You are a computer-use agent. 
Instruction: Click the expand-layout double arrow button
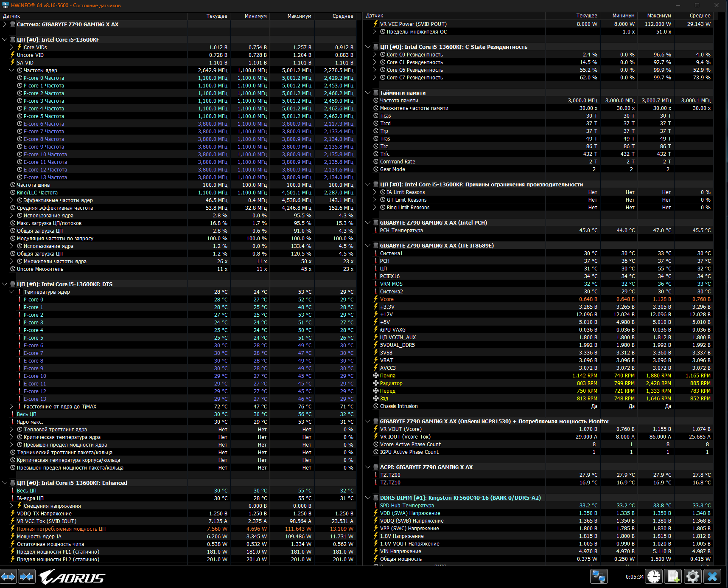[x=8, y=577]
